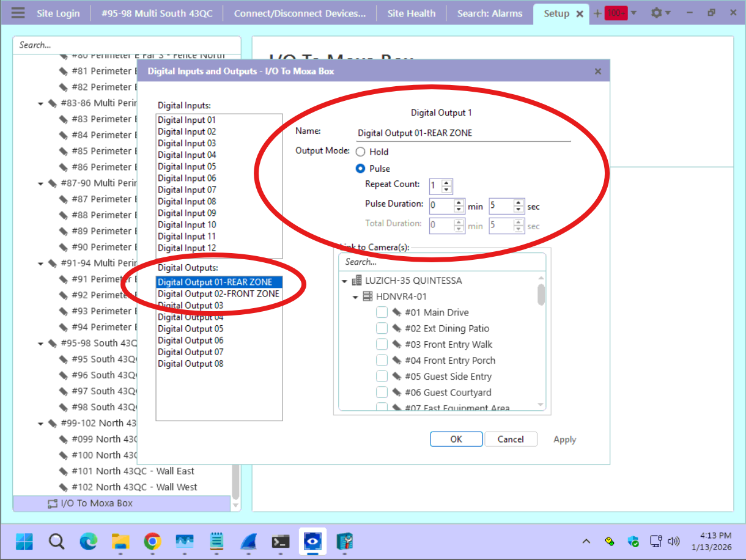746x560 pixels.
Task: Open taskbar Search
Action: 56,541
